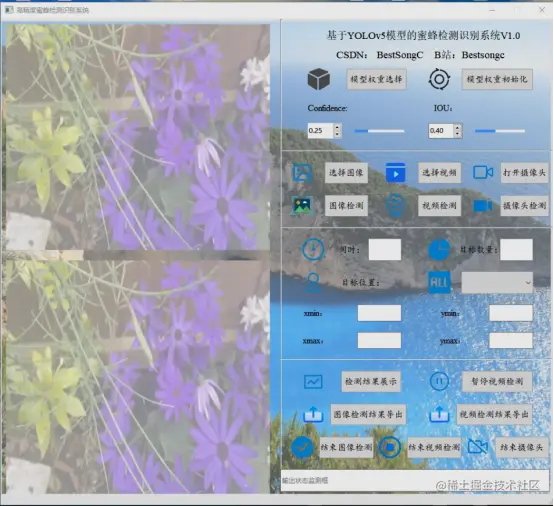
Task: Click the 结束摄像头 button
Action: point(521,448)
